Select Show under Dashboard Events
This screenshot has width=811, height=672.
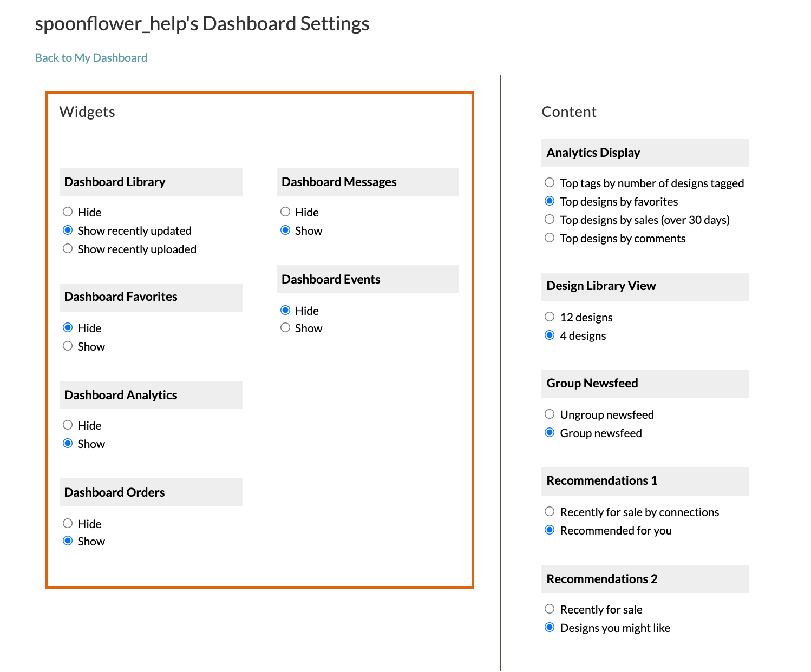[x=285, y=327]
